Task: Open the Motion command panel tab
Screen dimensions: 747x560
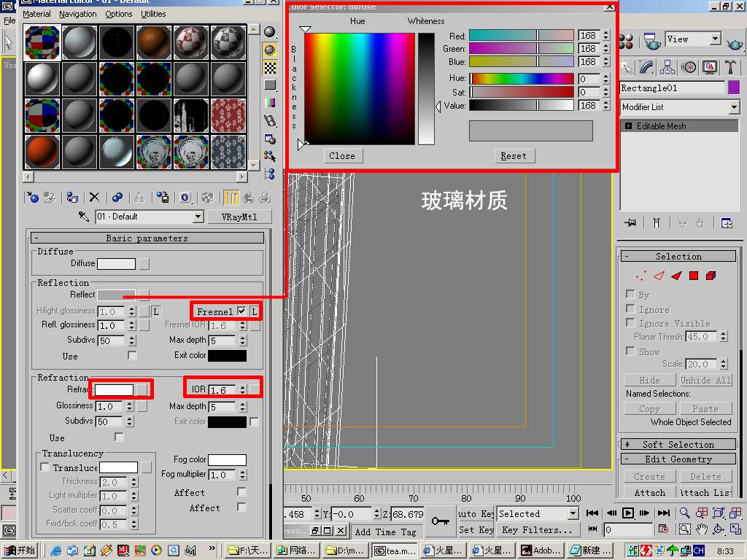Action: pos(689,68)
